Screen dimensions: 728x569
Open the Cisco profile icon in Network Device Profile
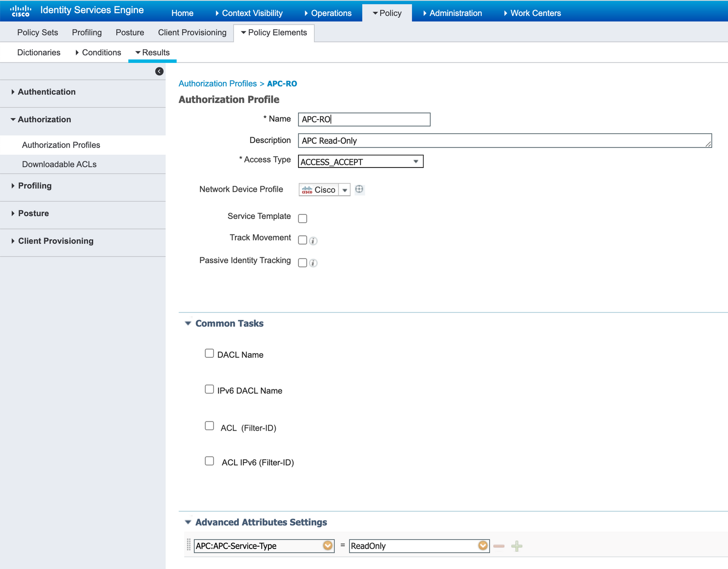click(x=306, y=189)
